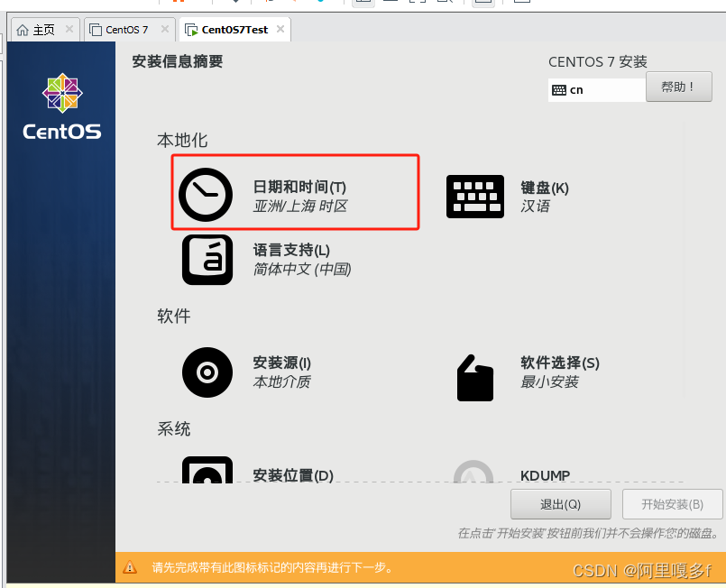The image size is (726, 588).
Task: Select the CentOS7Test tab
Action: click(x=234, y=30)
